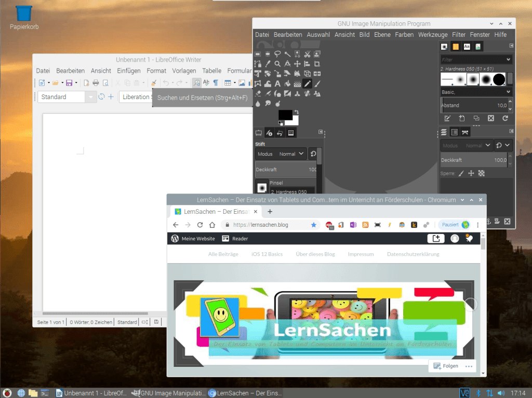Pick the Crop tool in GIMP
532x398 pixels.
coord(317,64)
